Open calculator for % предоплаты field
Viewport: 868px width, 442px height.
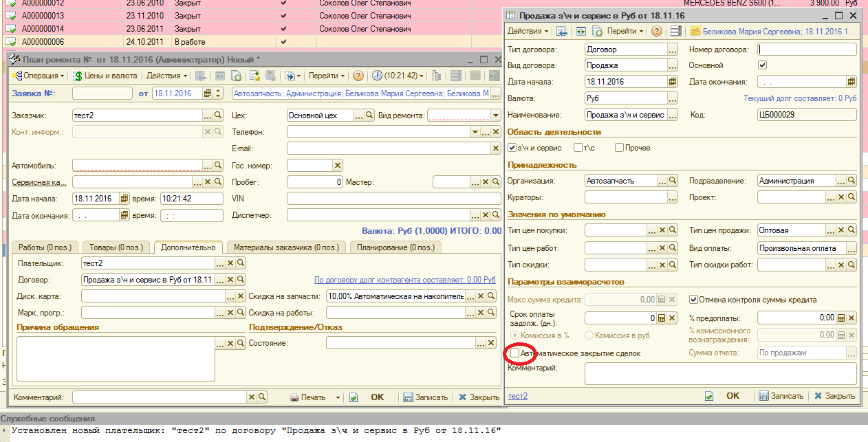click(x=841, y=318)
